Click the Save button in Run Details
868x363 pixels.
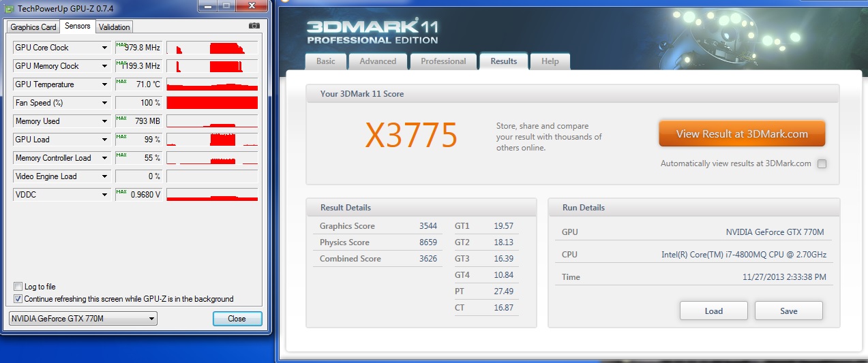click(789, 311)
